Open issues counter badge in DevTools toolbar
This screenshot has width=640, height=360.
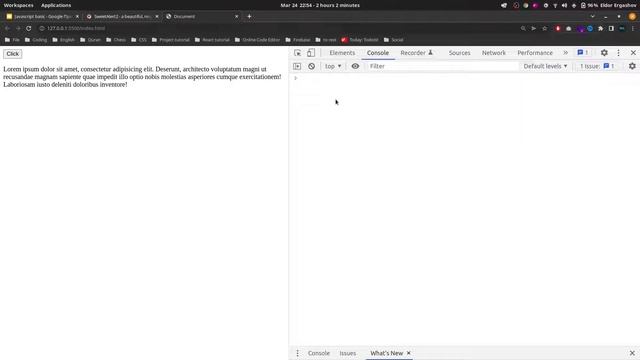(582, 53)
